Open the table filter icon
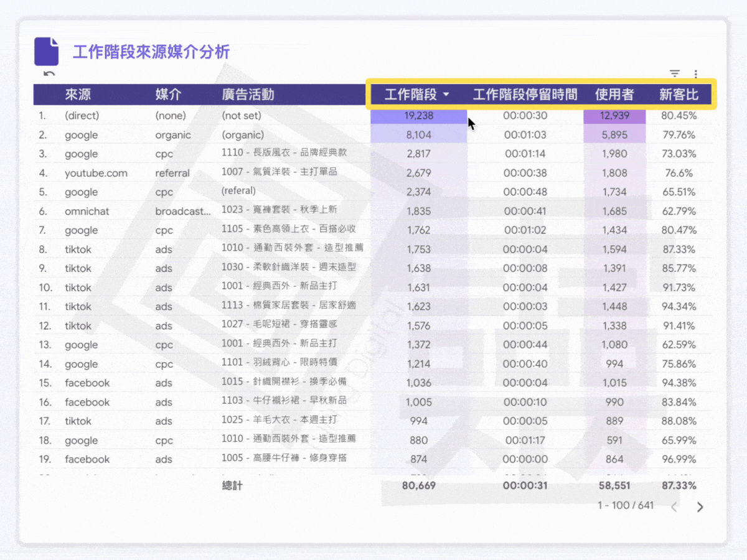Viewport: 747px width, 560px height. 674,73
